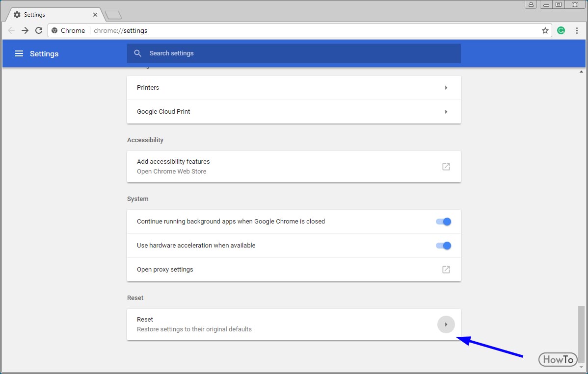Image resolution: width=588 pixels, height=374 pixels.
Task: Open external link icon for accessibility features
Action: pyautogui.click(x=446, y=167)
